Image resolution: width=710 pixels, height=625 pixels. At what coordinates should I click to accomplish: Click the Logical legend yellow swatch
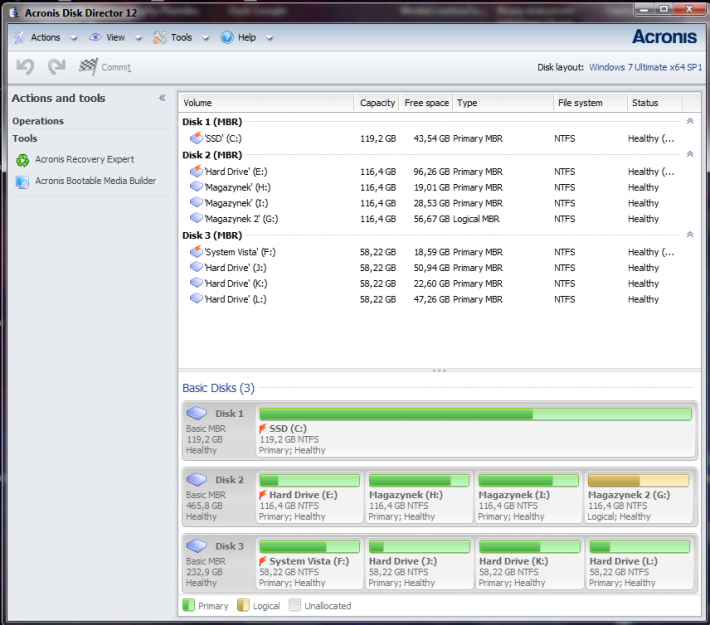(243, 605)
